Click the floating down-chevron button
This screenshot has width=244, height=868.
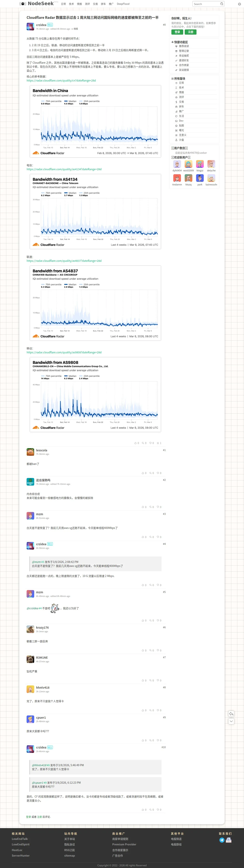pyautogui.click(x=231, y=721)
